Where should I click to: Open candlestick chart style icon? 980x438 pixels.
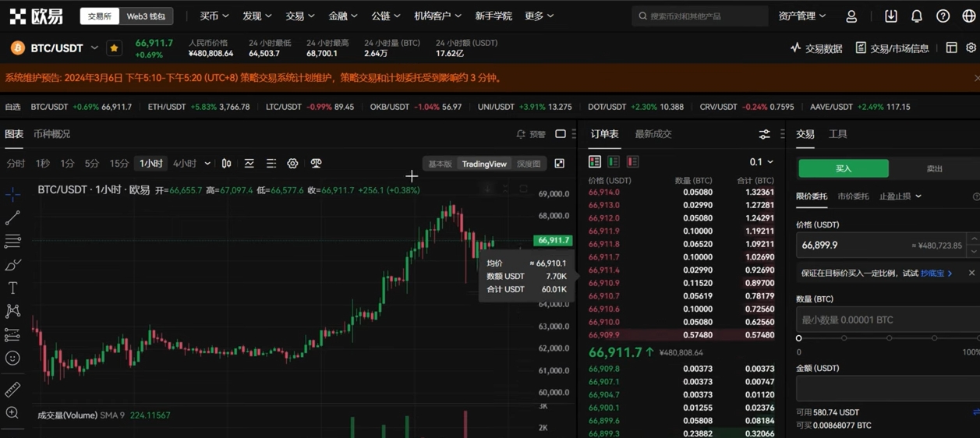(x=226, y=164)
